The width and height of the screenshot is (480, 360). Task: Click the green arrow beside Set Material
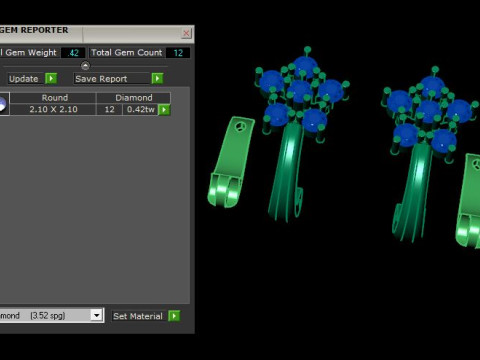tap(174, 316)
